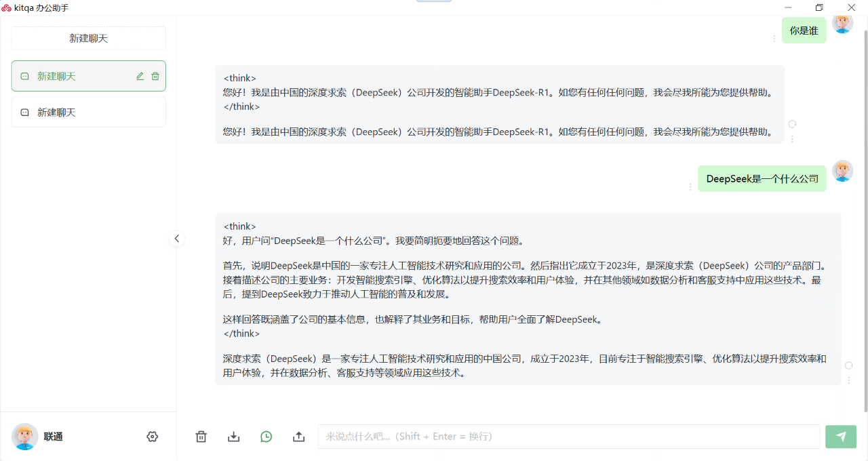The width and height of the screenshot is (868, 461).
Task: Open more options dots for first assistant reply
Action: coord(792,139)
